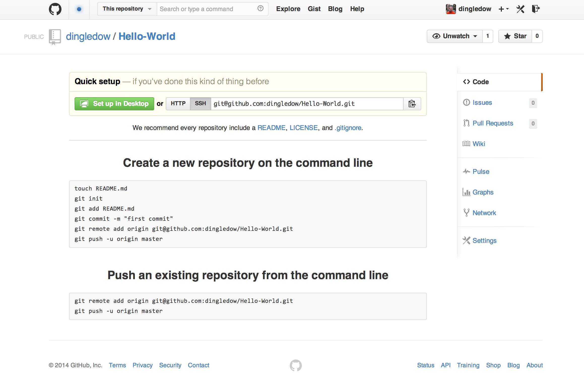The image size is (584, 392).
Task: Open Security in footer
Action: 170,365
